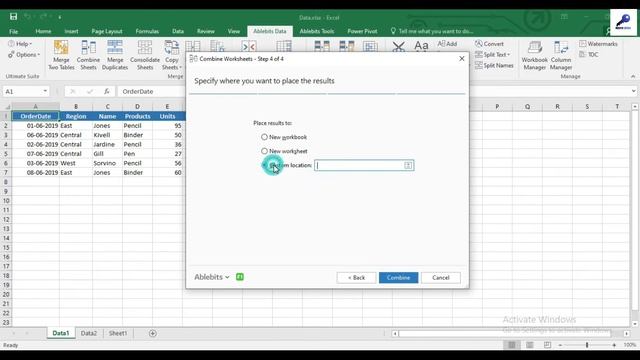Click 100% zoom level text
Viewport: 640px width, 360px height.
[x=629, y=345]
